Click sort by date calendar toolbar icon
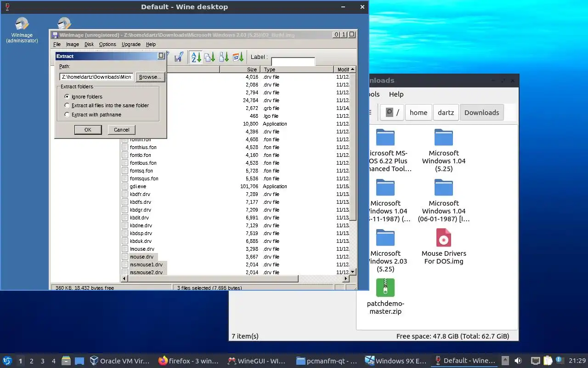The height and width of the screenshot is (368, 588). click(x=238, y=57)
